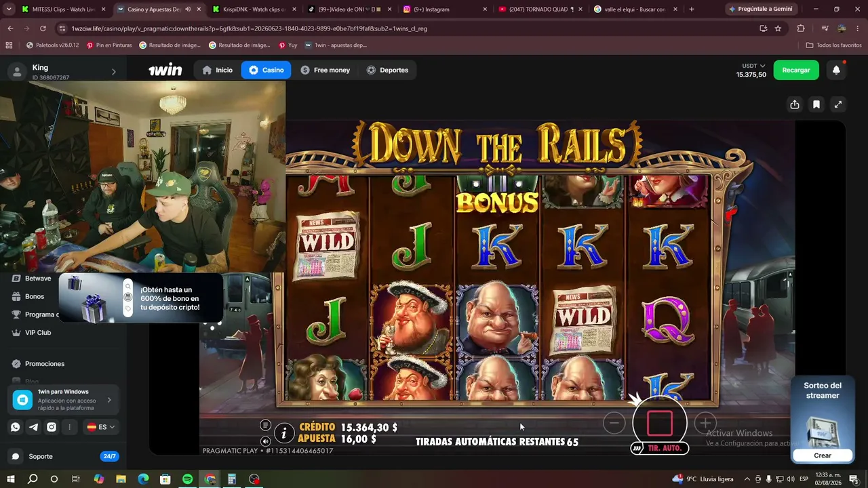868x488 pixels.
Task: Stop the auto spins with the square button
Action: [660, 423]
